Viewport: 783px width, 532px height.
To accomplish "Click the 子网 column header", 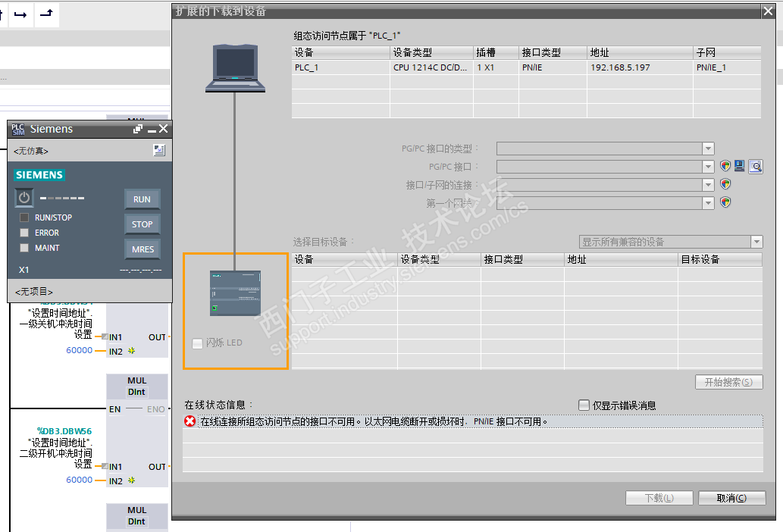I will tap(727, 52).
